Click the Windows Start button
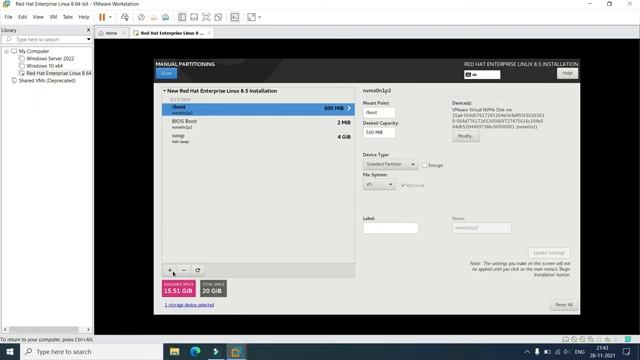This screenshot has height=360, width=640. point(10,352)
